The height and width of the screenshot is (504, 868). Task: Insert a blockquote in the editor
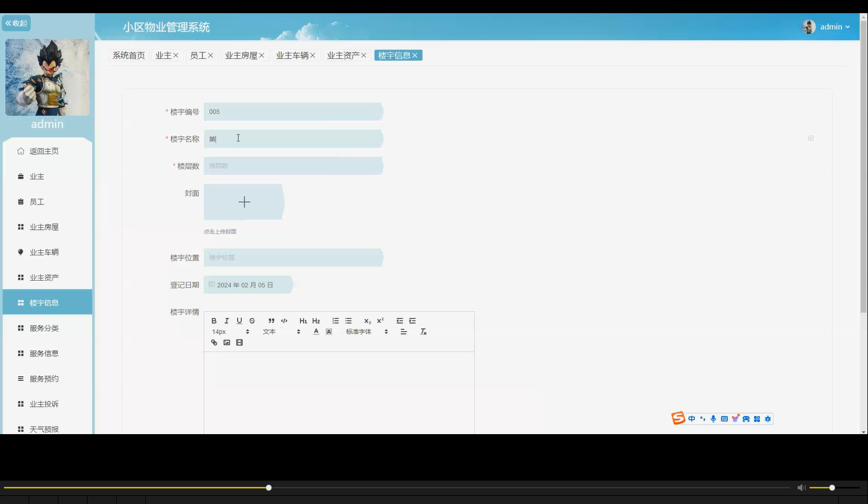[x=271, y=321]
